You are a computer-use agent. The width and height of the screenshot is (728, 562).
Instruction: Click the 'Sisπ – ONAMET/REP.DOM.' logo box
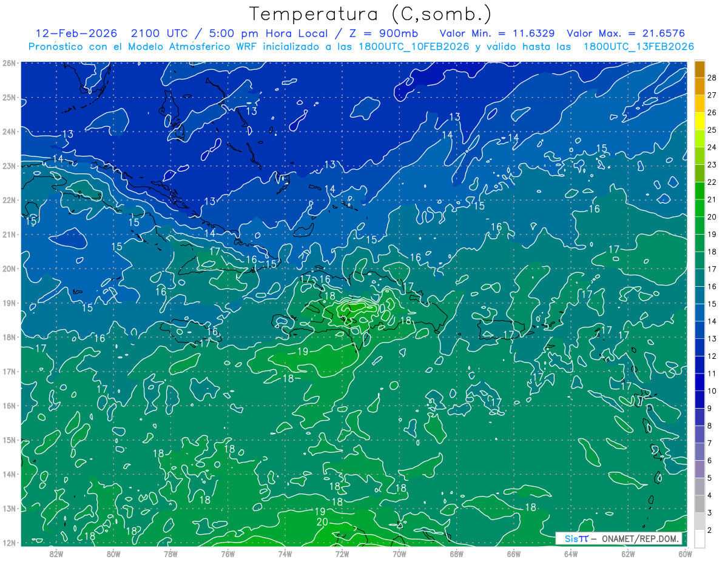coord(619,539)
